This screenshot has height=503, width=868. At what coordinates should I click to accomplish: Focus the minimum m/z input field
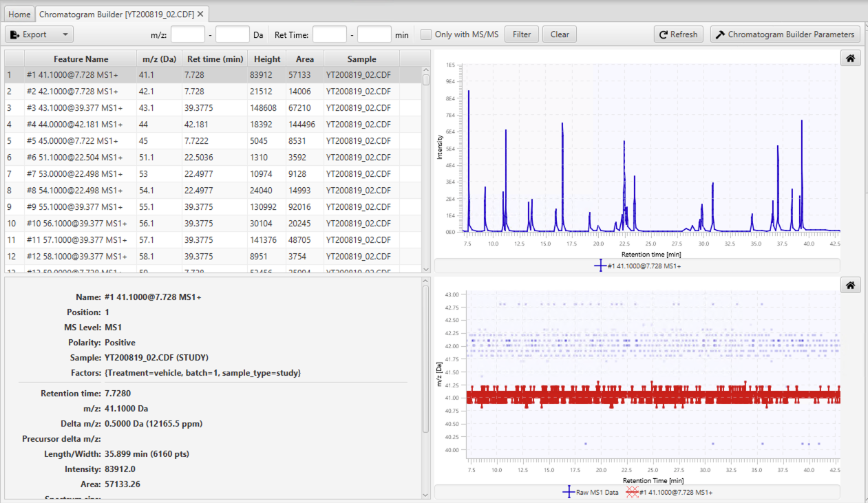188,34
